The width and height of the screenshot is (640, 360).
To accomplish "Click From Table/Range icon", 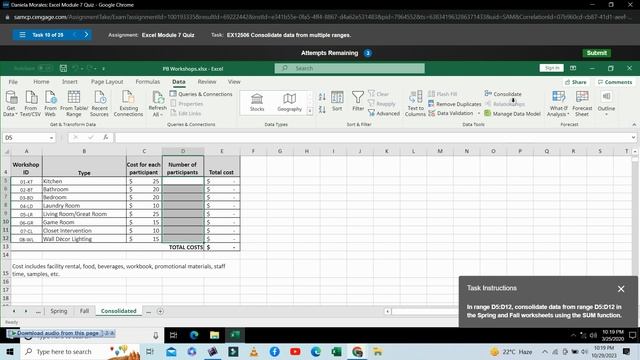I will point(74,104).
